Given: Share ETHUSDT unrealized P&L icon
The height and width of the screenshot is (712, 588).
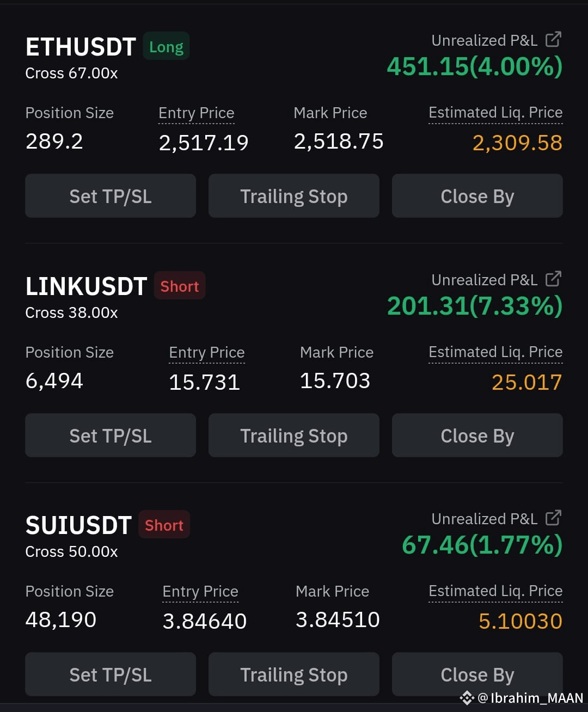Looking at the screenshot, I should [553, 40].
